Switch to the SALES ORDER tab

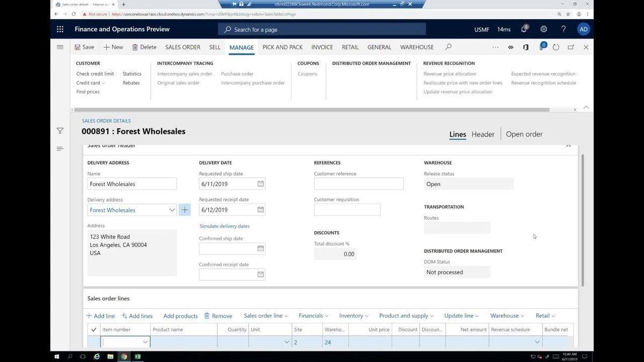[x=182, y=47]
